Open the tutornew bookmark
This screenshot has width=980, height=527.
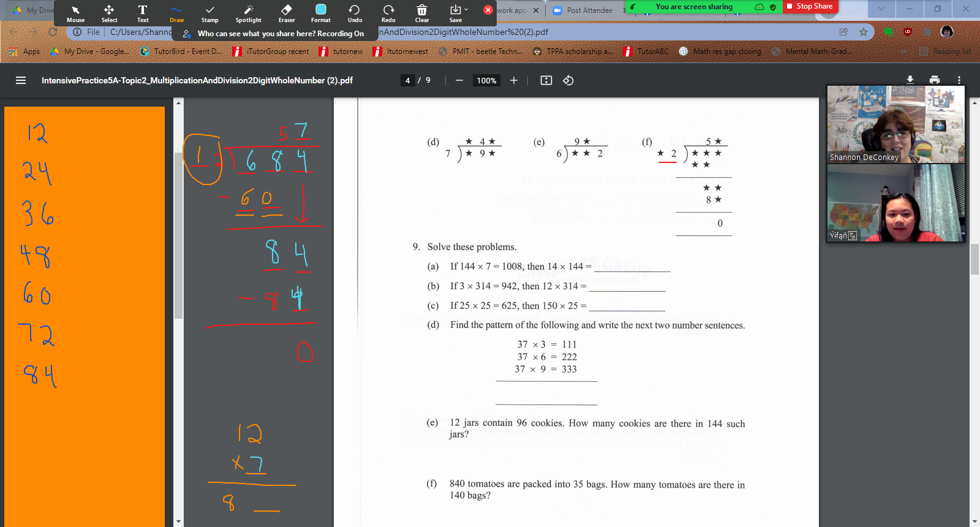(341, 51)
